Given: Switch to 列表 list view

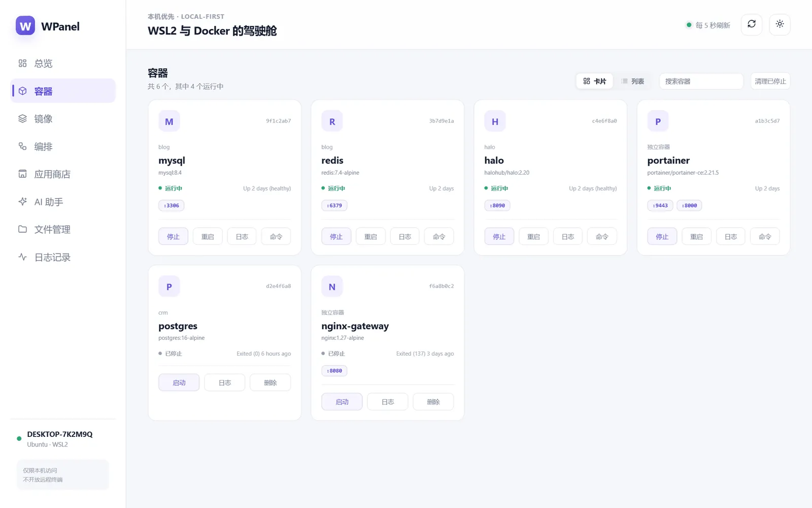Looking at the screenshot, I should click(633, 81).
